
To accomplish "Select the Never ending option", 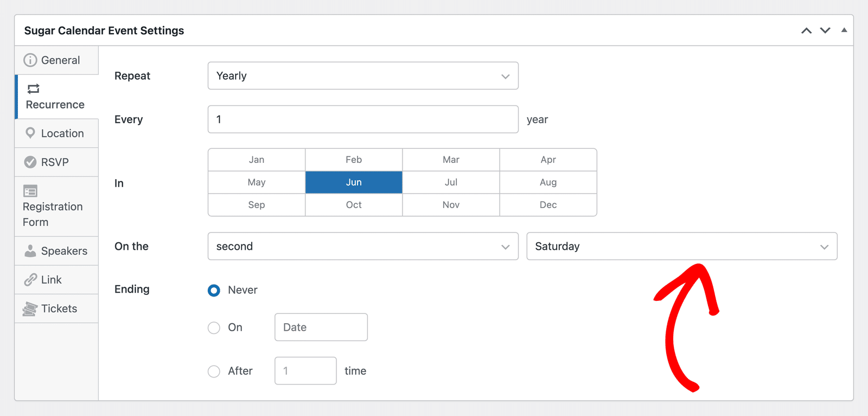I will [x=214, y=291].
